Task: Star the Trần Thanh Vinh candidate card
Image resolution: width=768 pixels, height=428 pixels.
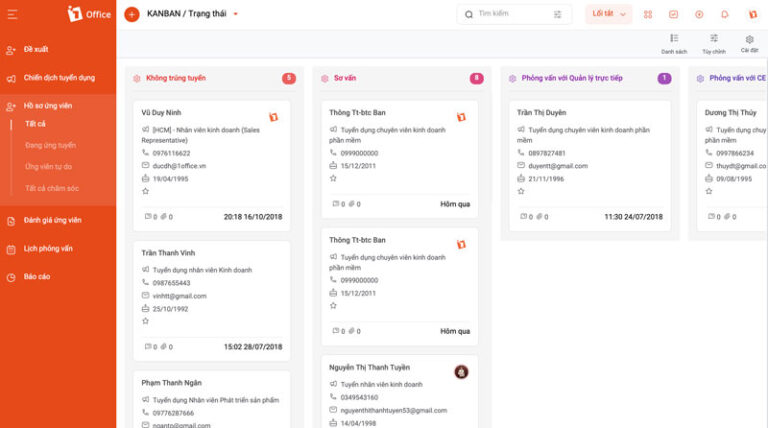Action: tap(146, 321)
